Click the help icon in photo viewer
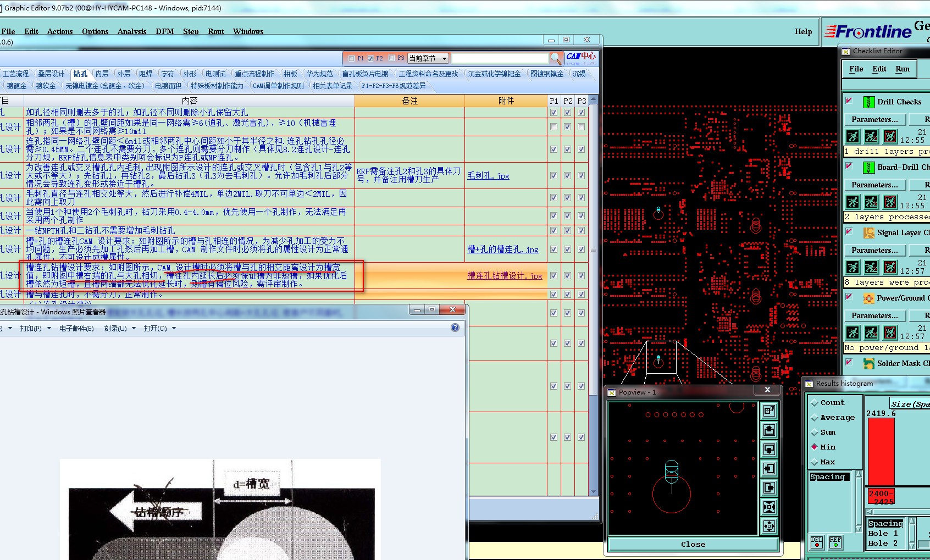Image resolution: width=930 pixels, height=560 pixels. 455,328
